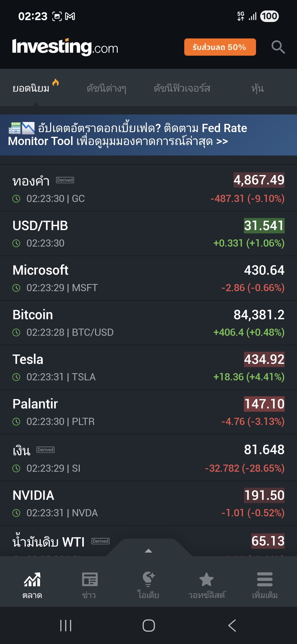Open the Bitcoin BTC/USD quote row
Image resolution: width=297 pixels, height=644 pixels.
(148, 323)
